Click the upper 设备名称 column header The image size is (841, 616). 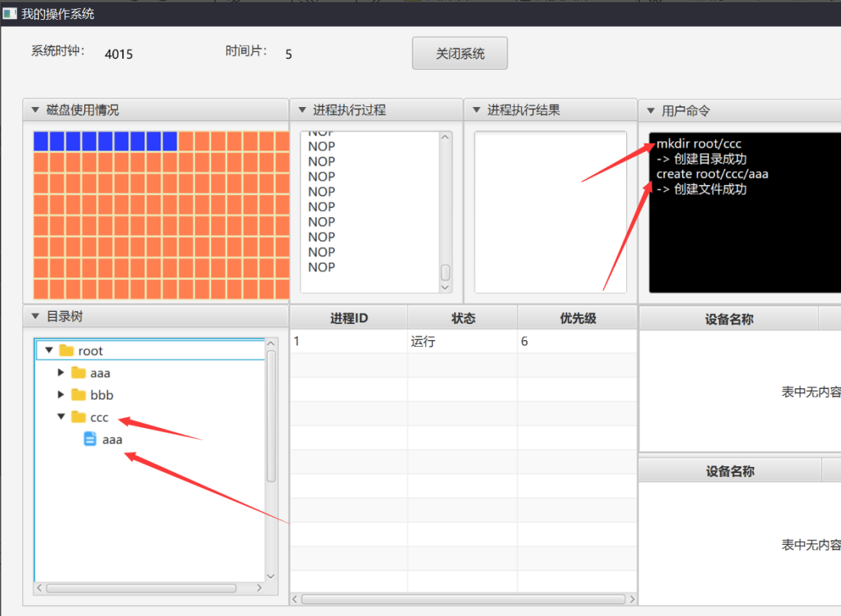click(729, 319)
